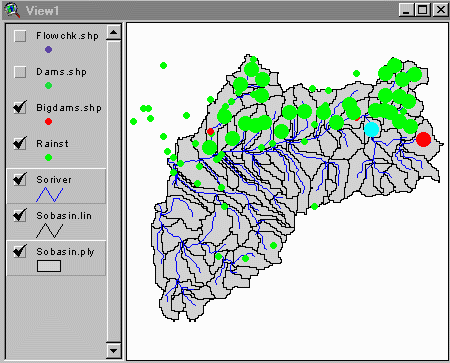
Task: Click the large cyan point on the map
Action: (x=372, y=129)
